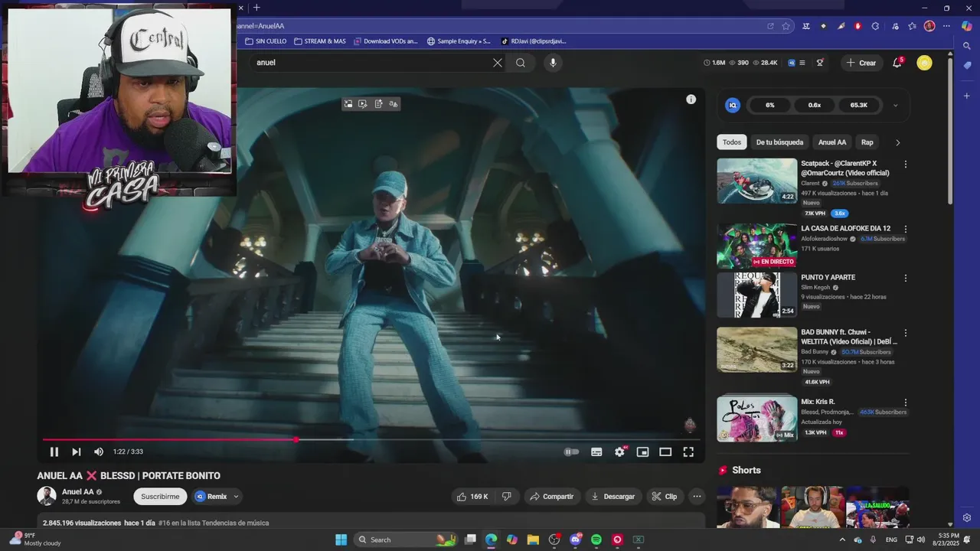
Task: Open the 'STREAM & MAS' bookmark folder
Action: point(320,41)
